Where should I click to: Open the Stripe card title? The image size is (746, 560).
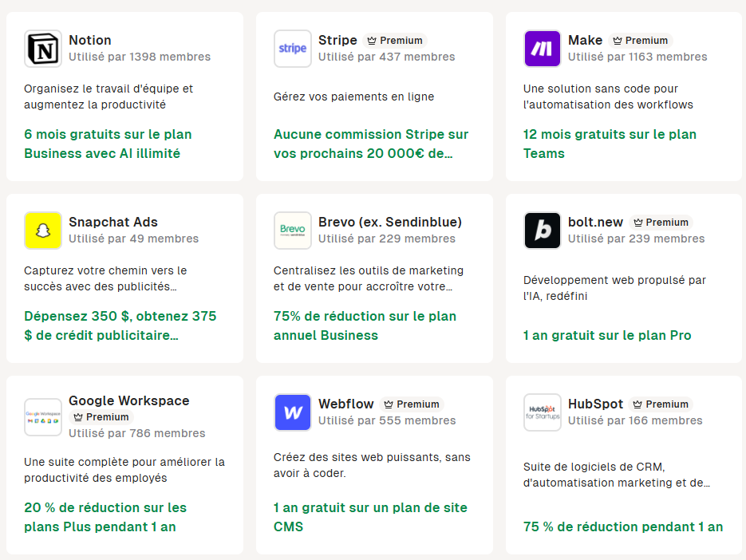coord(337,40)
